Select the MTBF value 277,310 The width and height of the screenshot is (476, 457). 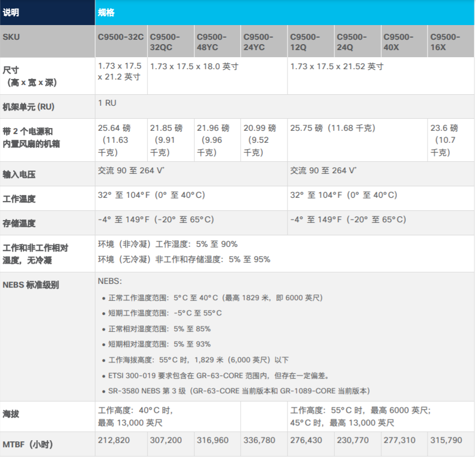(x=400, y=440)
